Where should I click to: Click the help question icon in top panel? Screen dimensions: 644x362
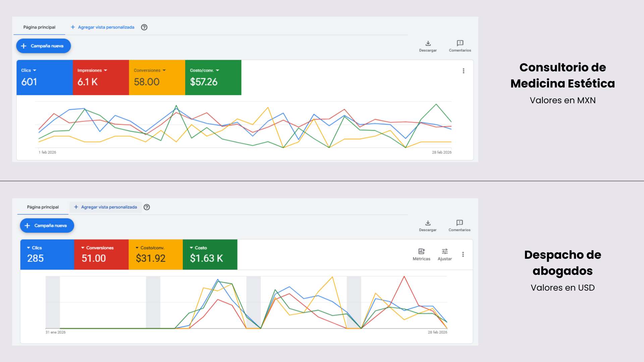click(144, 27)
